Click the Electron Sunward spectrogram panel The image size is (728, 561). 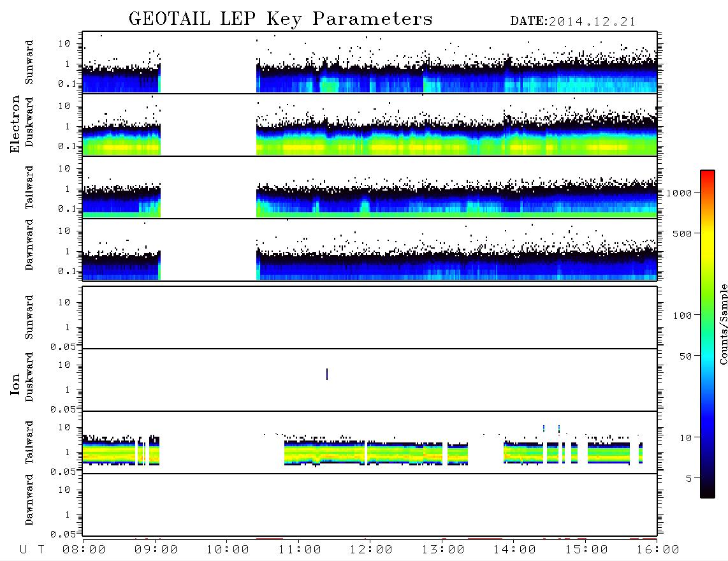point(370,62)
